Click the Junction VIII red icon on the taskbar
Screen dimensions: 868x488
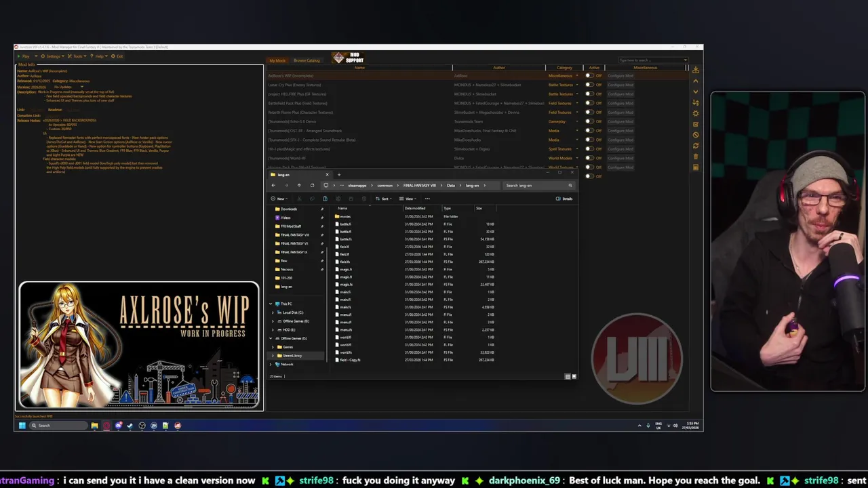[178, 426]
